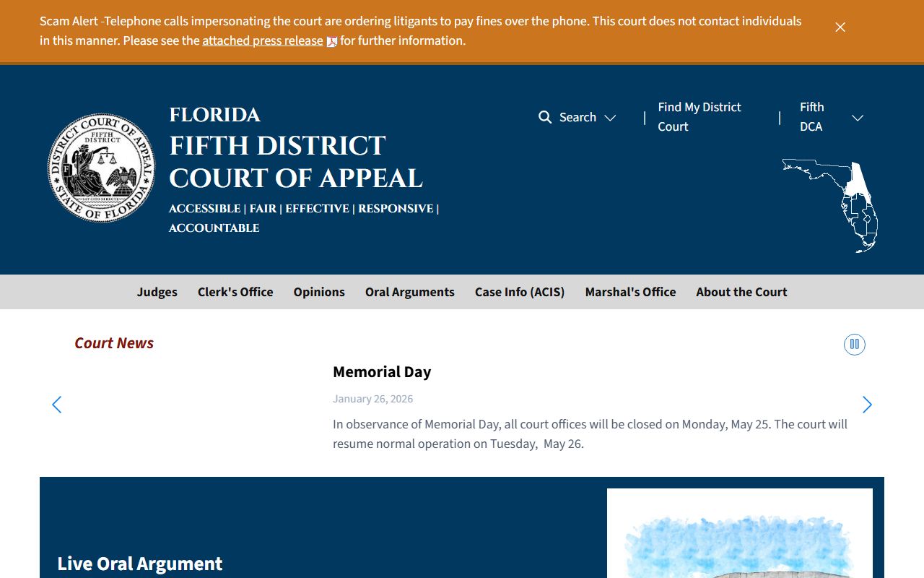Click the Florida Fifth District Court of Appeal title
The width and height of the screenshot is (924, 578).
tap(296, 148)
